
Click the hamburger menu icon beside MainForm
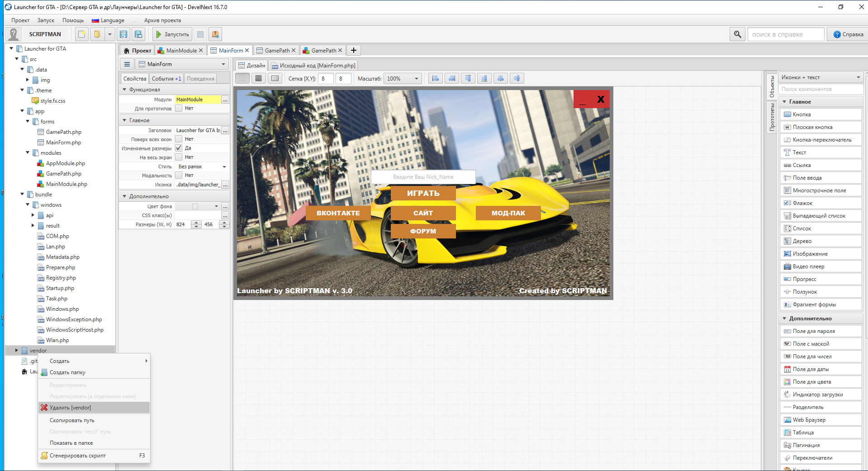pyautogui.click(x=127, y=64)
